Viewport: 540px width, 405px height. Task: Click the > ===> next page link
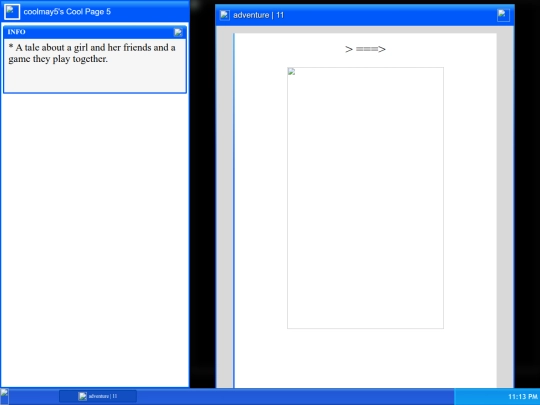(x=365, y=49)
